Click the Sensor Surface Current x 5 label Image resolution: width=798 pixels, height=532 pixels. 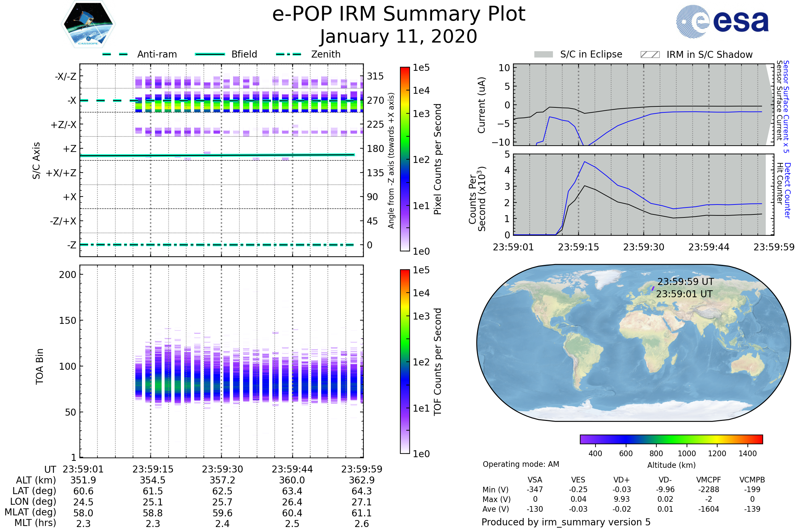coord(786,106)
